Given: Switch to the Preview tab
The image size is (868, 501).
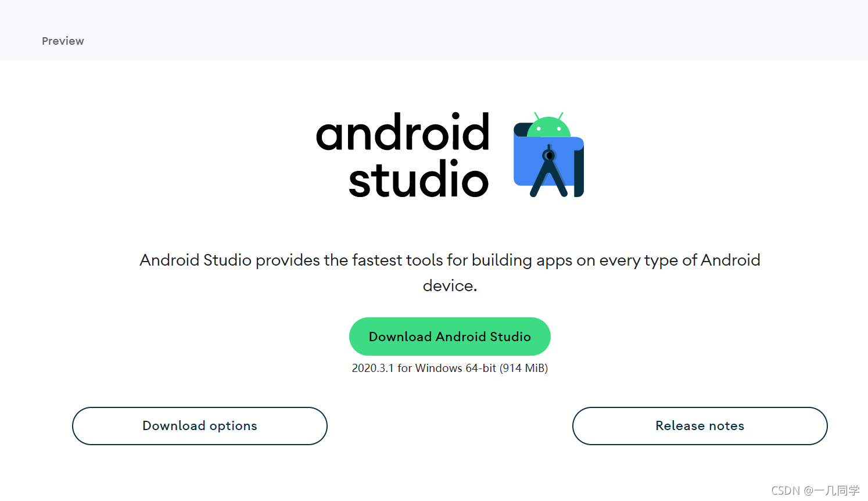Looking at the screenshot, I should pos(63,41).
